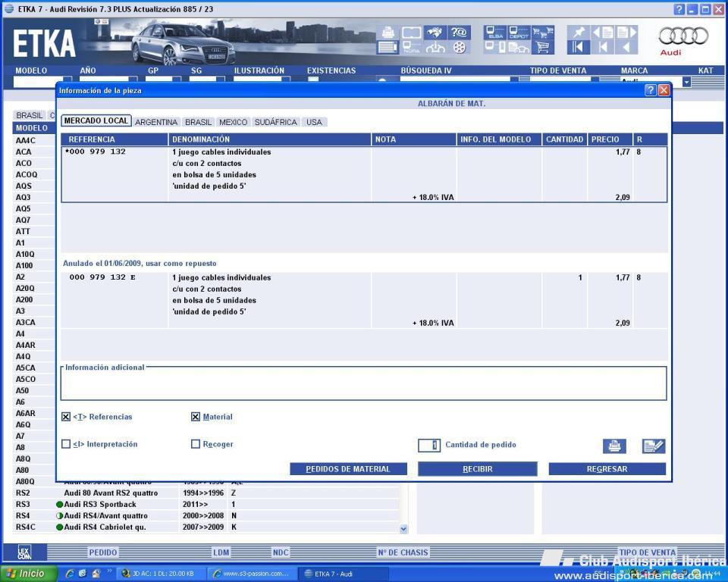728x582 pixels.
Task: Click the bar-and-arrow previous step icon
Action: (603, 47)
